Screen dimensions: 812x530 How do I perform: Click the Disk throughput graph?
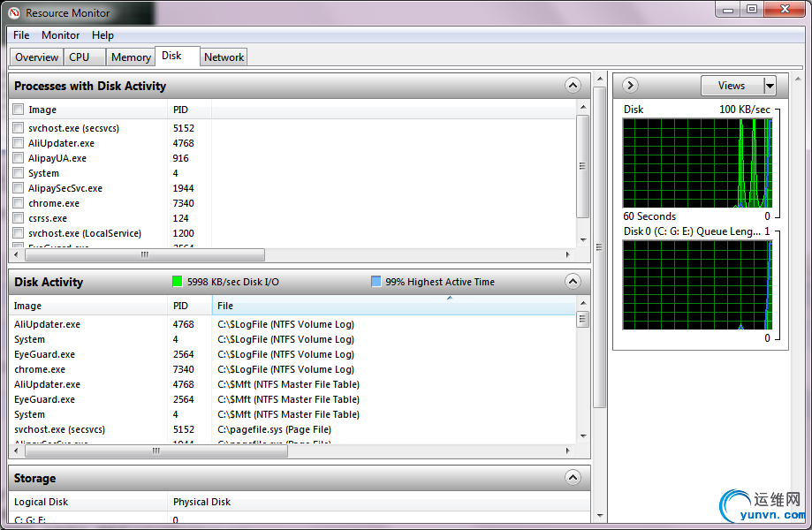pos(697,163)
